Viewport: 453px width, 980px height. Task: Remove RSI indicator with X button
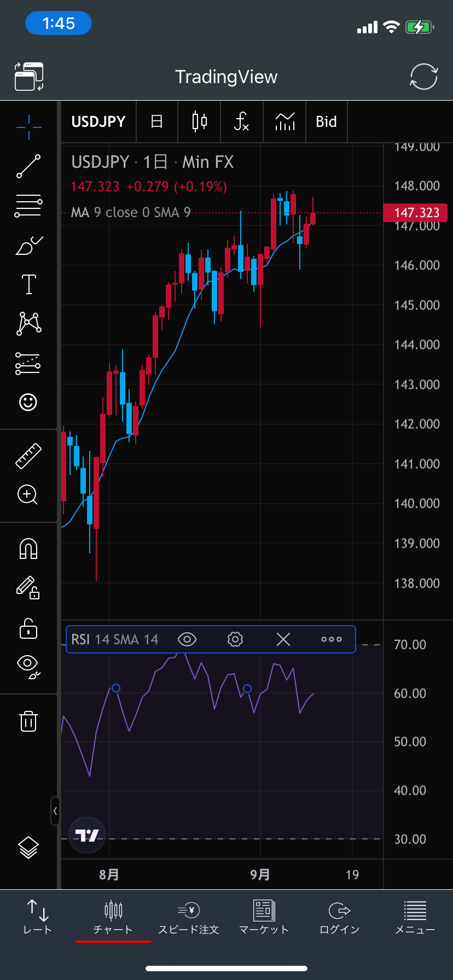click(x=283, y=639)
